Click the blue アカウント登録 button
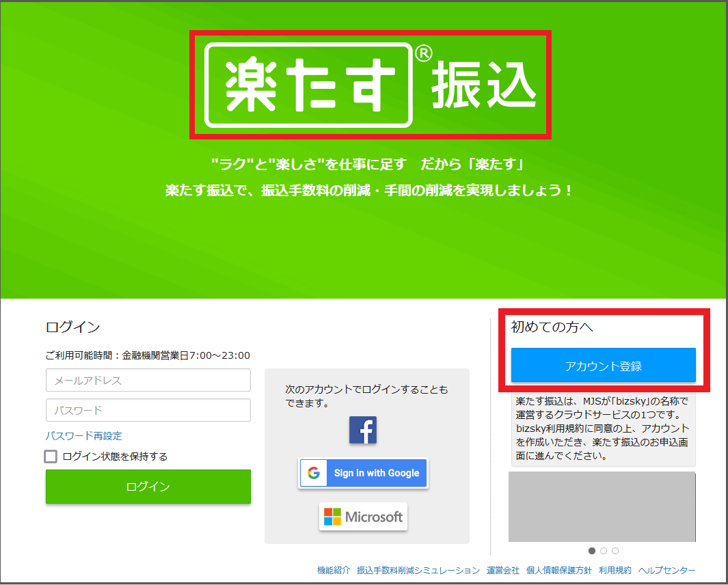Screen dimensions: 728x585 click(x=603, y=366)
